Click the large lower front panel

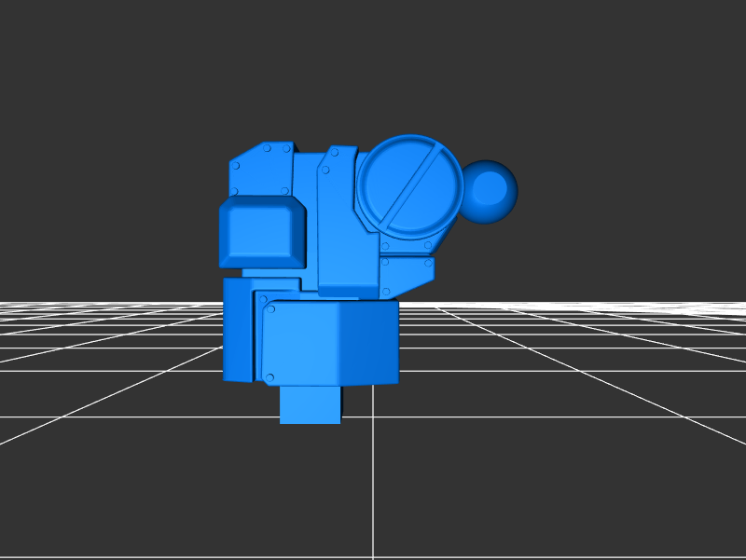301,343
